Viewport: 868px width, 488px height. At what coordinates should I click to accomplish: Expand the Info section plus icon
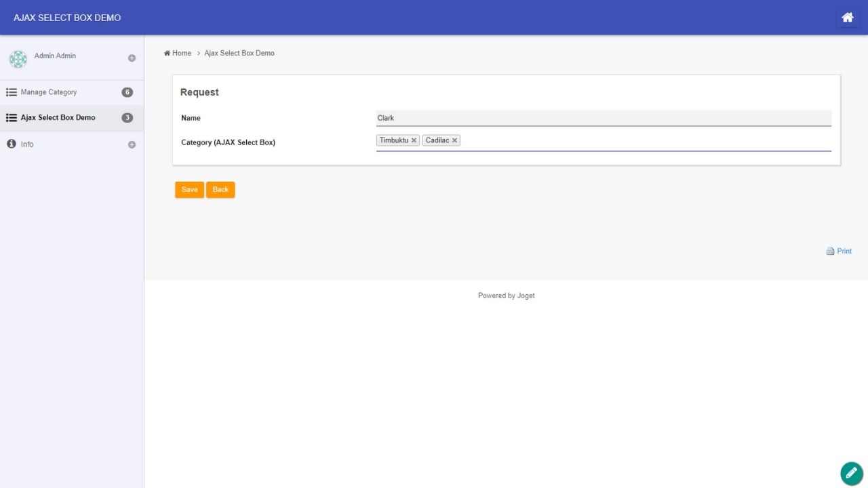(x=132, y=144)
